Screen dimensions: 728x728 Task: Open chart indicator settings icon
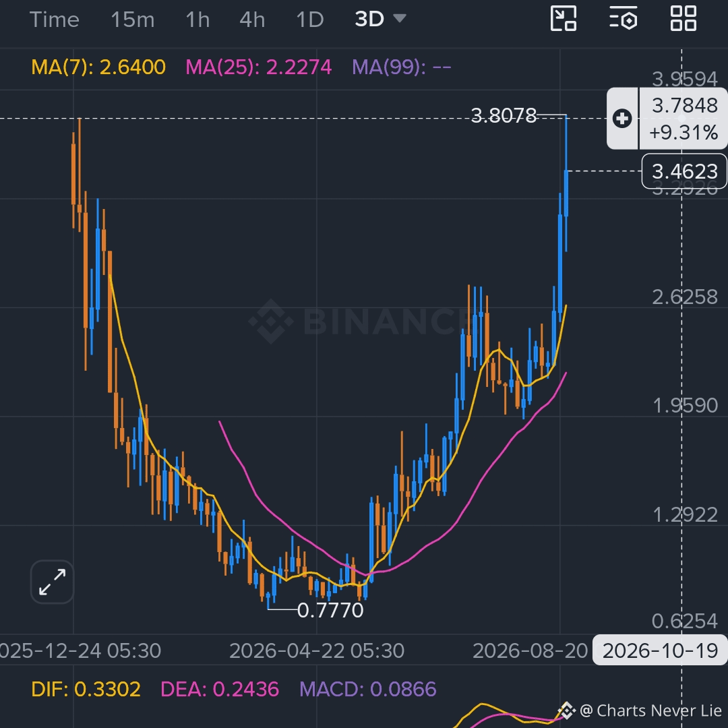[623, 19]
